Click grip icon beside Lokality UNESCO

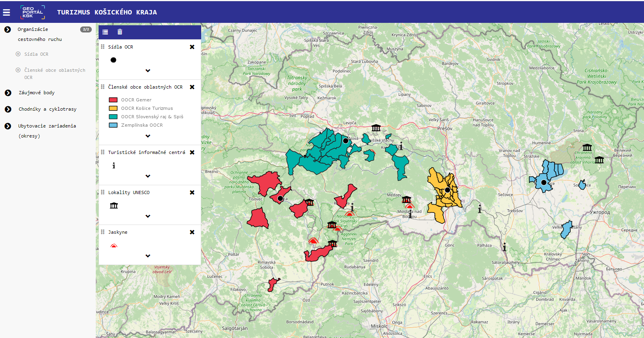tap(103, 192)
